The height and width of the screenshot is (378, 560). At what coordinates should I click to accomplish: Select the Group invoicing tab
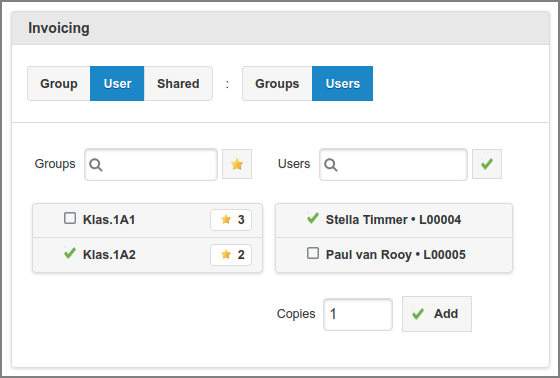pos(59,84)
